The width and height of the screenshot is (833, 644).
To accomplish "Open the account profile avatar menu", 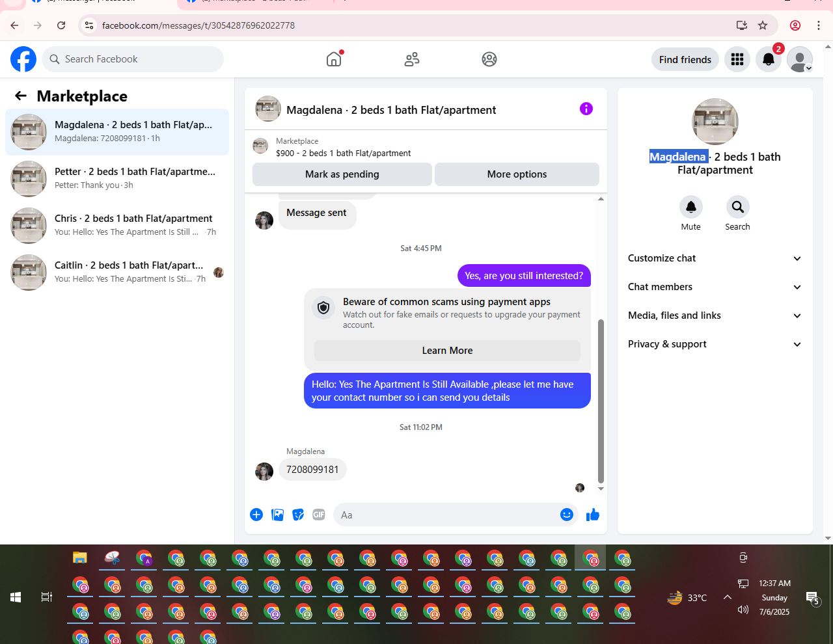I will [x=800, y=59].
